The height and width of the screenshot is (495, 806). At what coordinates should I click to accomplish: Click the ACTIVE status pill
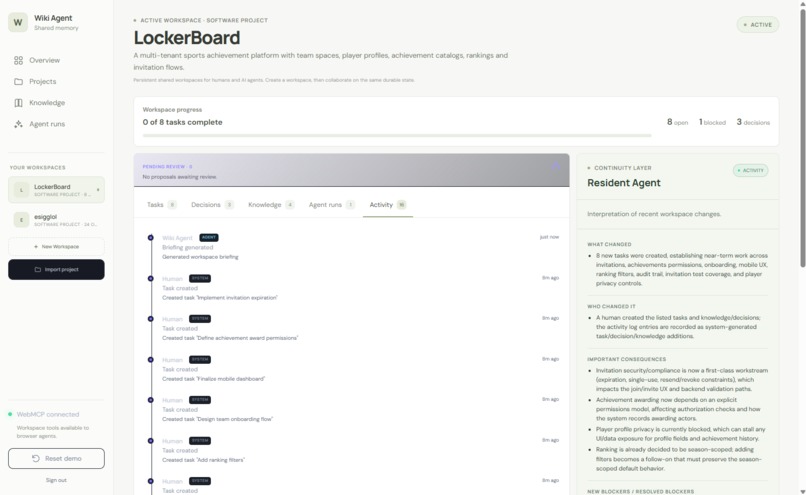(x=758, y=25)
